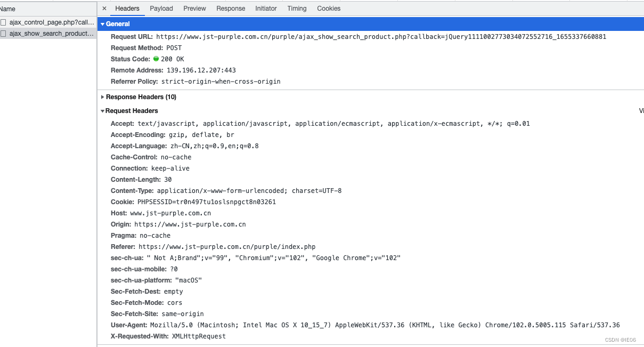
Task: Click the Accept header value
Action: click(x=333, y=124)
